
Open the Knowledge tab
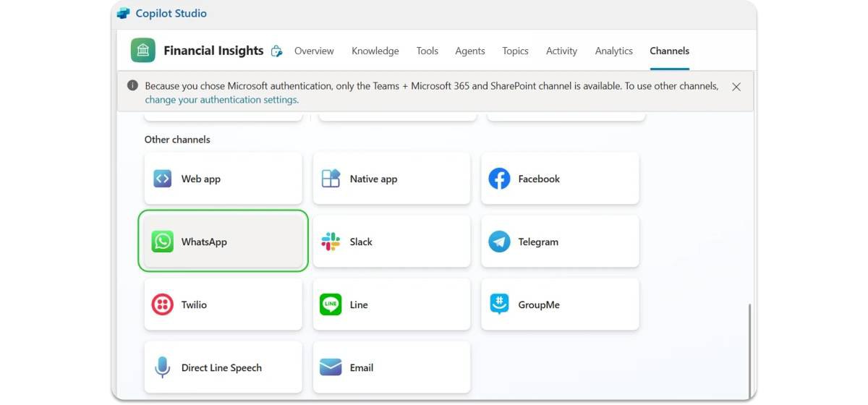375,51
